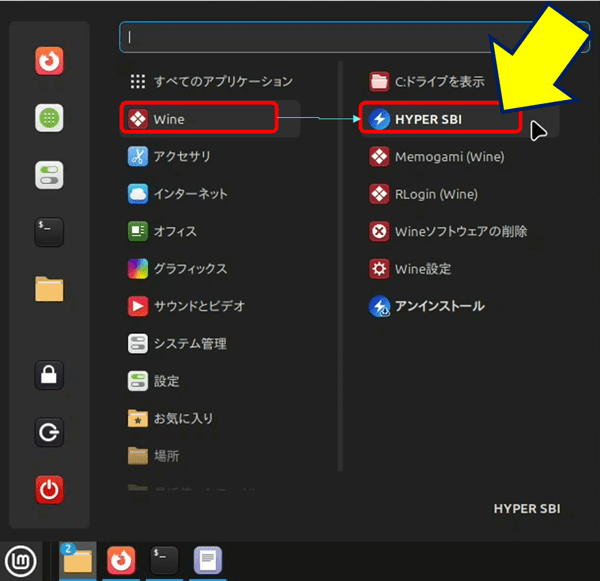Switch to Terminal in the taskbar
This screenshot has width=600, height=581.
click(x=165, y=561)
